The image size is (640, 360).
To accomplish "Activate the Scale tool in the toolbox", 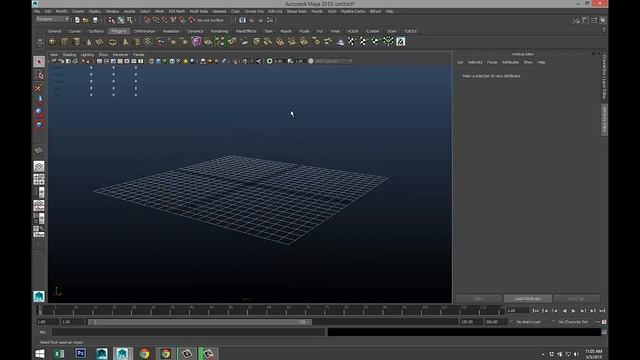I will click(39, 124).
